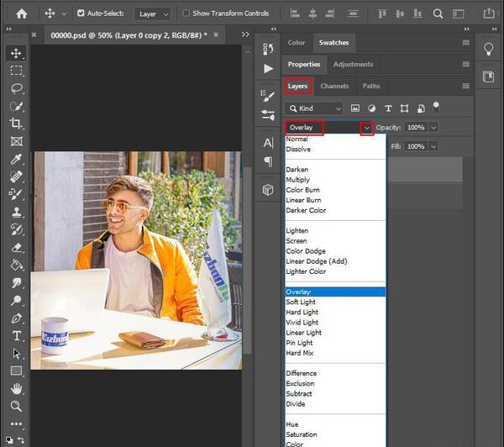
Task: Open the Learn lightbulb panel
Action: pos(489,49)
